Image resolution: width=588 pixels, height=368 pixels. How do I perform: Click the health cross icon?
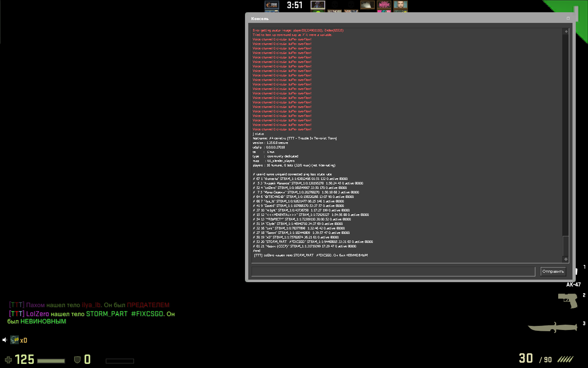pos(8,360)
